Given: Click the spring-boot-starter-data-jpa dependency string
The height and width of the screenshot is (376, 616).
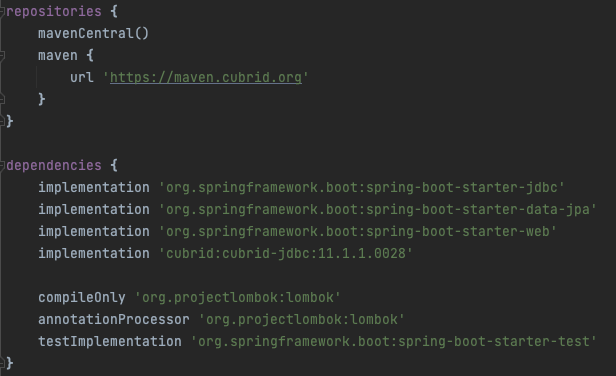Looking at the screenshot, I should (378, 209).
